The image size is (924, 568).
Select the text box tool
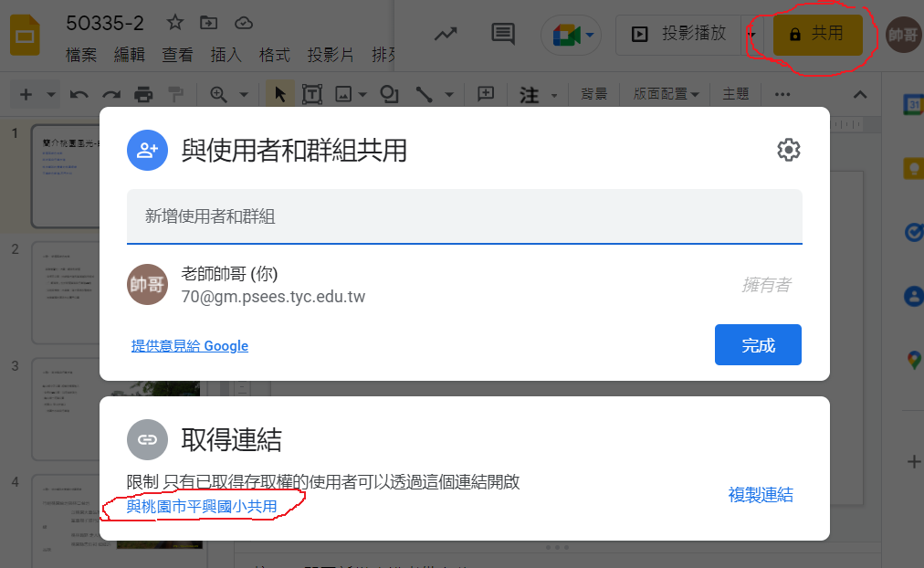coord(312,94)
